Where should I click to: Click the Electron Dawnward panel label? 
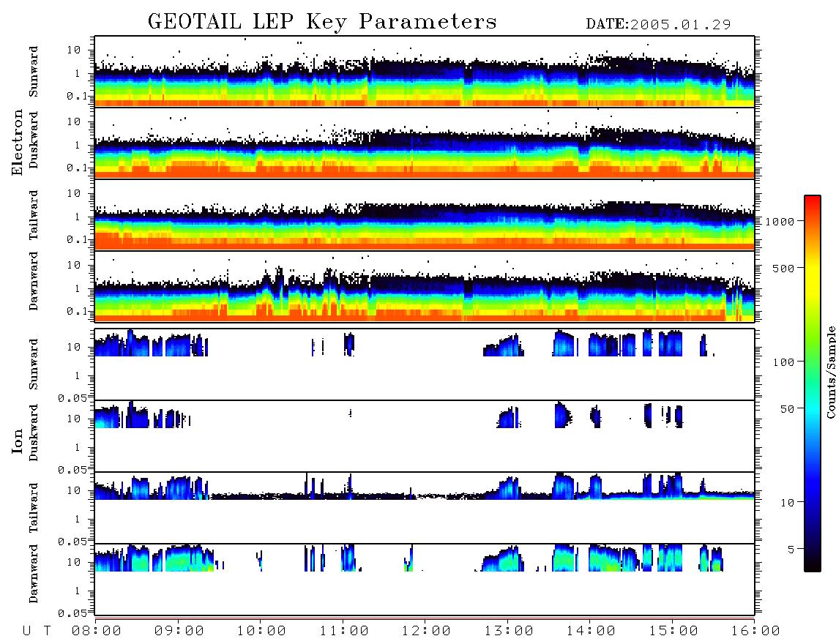(33, 281)
